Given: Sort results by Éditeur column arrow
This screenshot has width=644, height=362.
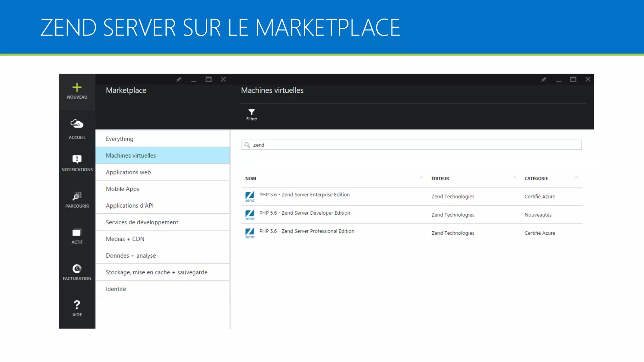Looking at the screenshot, I should (x=514, y=178).
